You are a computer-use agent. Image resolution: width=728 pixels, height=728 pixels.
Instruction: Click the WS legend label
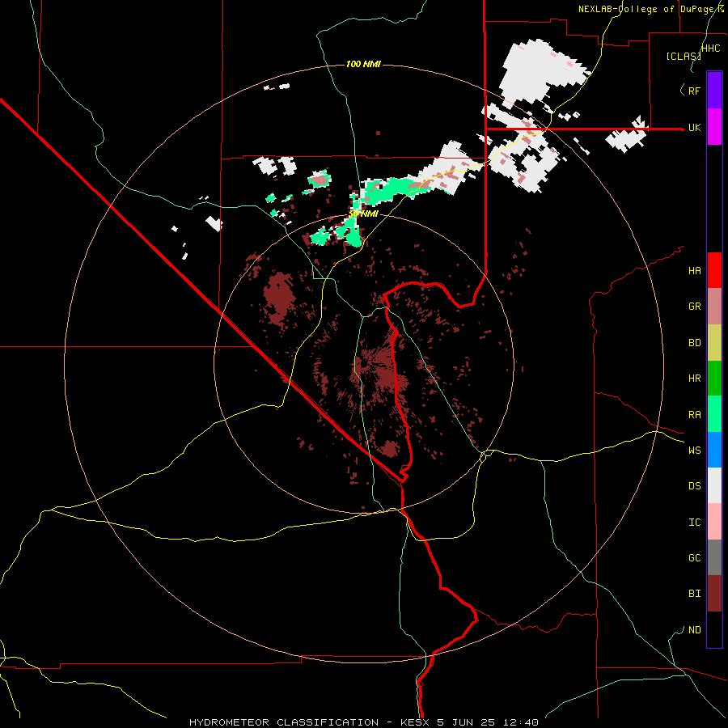coord(694,450)
